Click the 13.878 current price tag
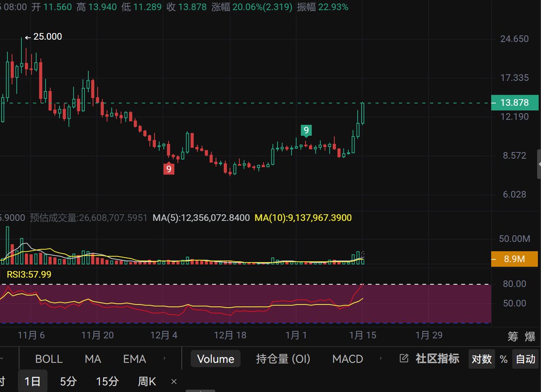This screenshot has height=392, width=541. 514,103
